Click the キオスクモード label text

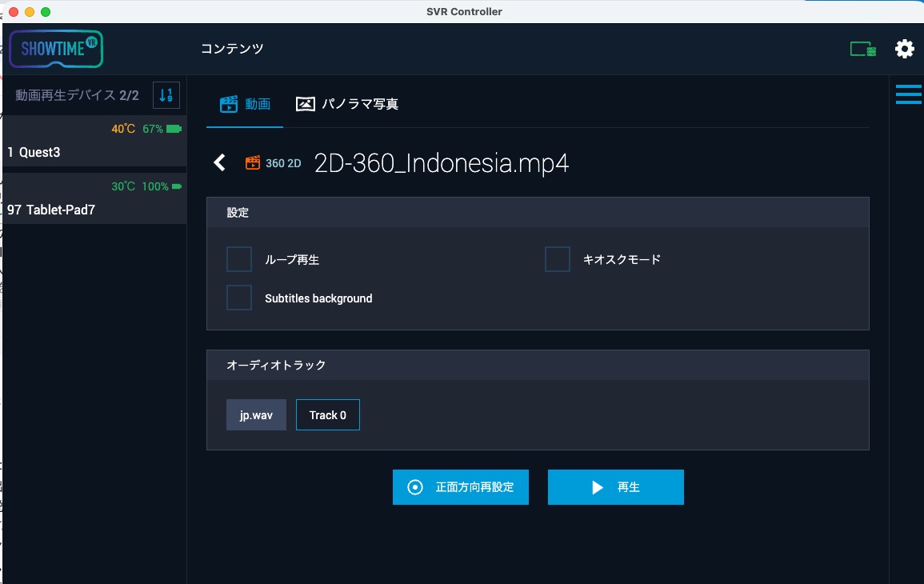pyautogui.click(x=622, y=259)
